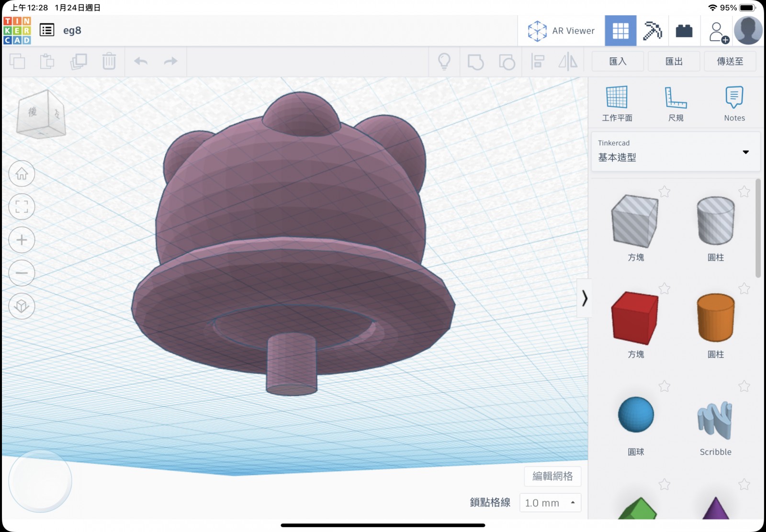Invite a collaborator with person-plus icon
Viewport: 766px width, 532px height.
(718, 32)
